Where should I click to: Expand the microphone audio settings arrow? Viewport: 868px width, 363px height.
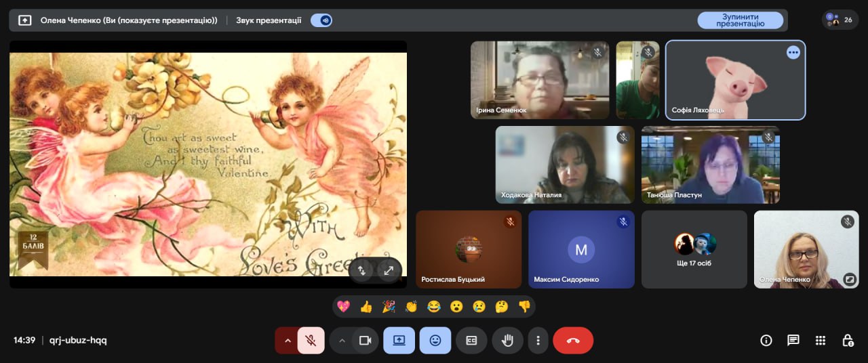287,341
